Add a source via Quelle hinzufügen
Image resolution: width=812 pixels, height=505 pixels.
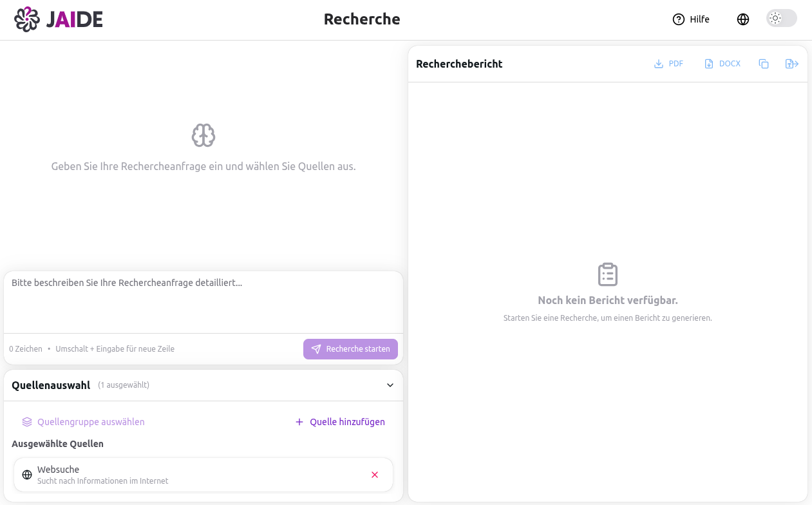click(x=340, y=422)
